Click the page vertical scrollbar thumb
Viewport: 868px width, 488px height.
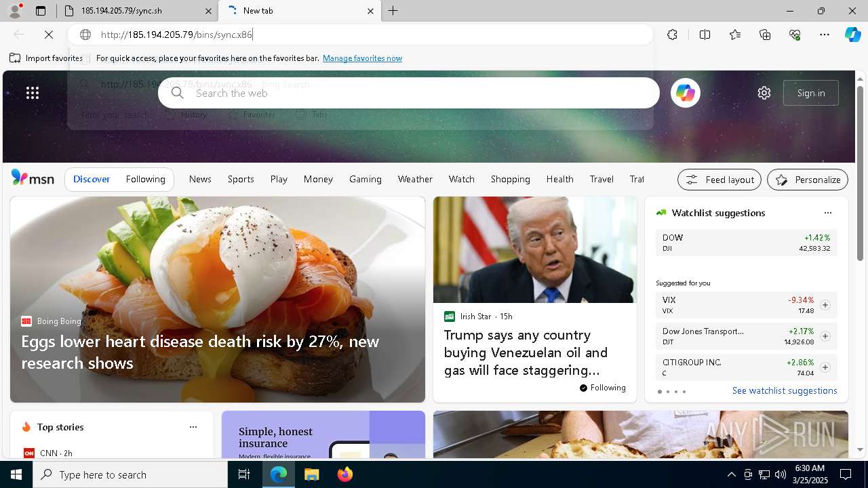pos(861,173)
